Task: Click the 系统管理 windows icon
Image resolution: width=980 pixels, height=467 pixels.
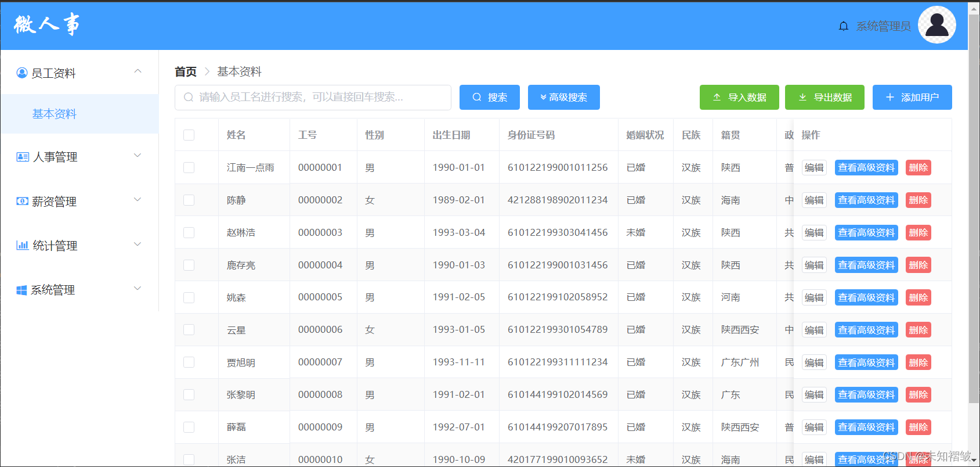Action: click(21, 290)
